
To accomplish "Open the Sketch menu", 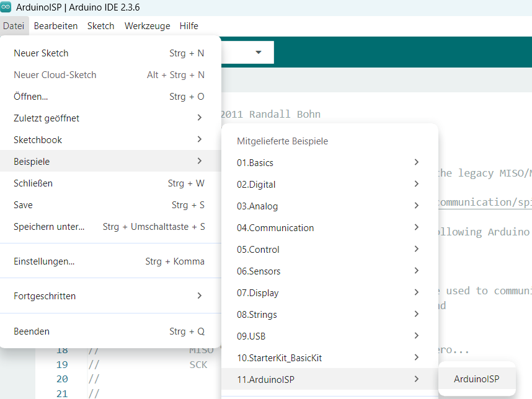I will [x=101, y=26].
